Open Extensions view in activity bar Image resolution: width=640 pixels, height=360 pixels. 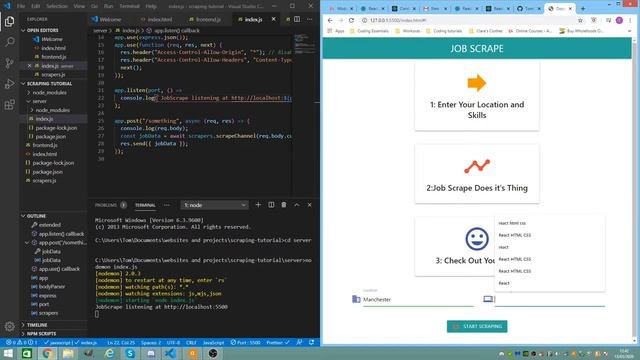tap(9, 104)
